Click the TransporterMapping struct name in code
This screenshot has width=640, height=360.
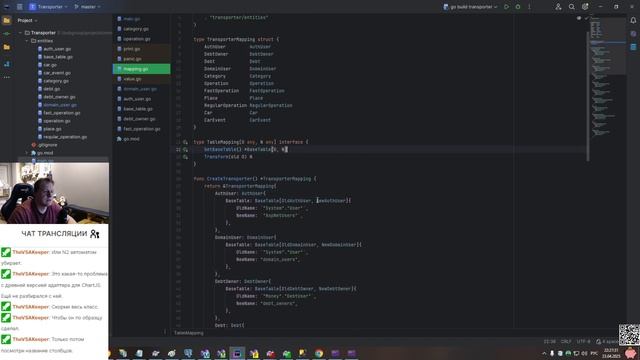[231, 39]
